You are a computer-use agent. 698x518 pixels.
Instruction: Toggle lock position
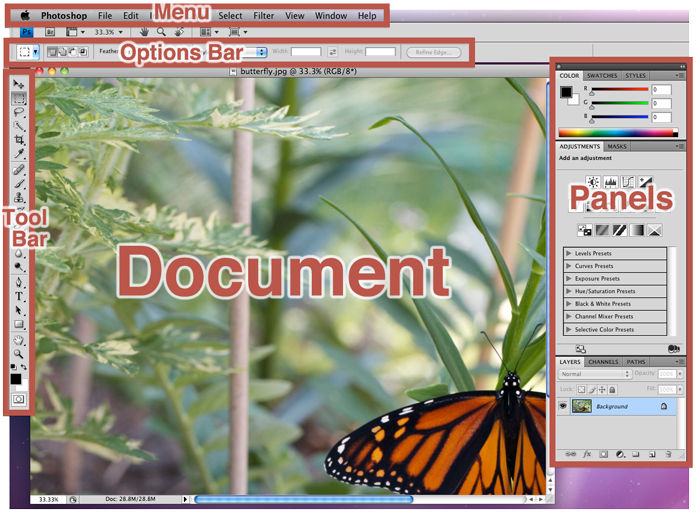[602, 390]
